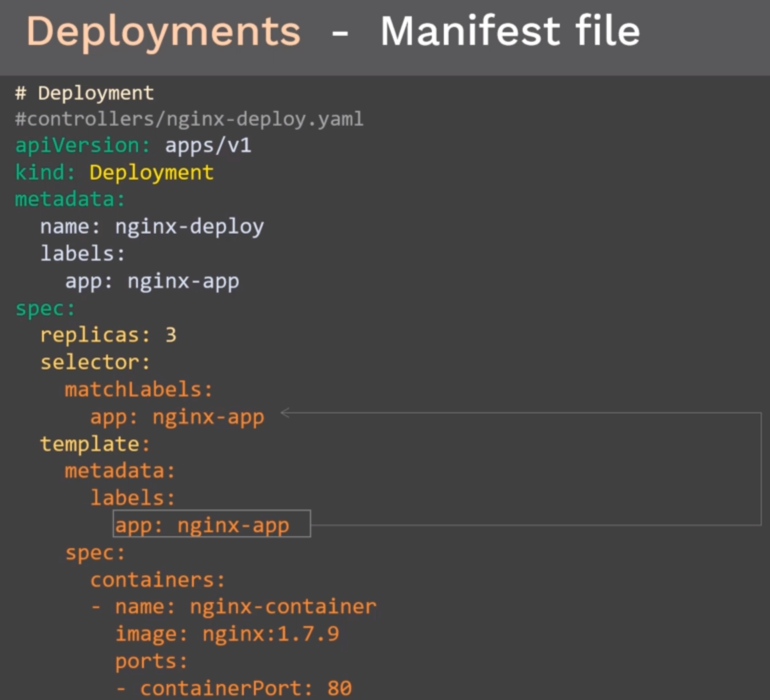Click the green top-level spec key
This screenshot has width=770, height=700.
pyautogui.click(x=45, y=309)
